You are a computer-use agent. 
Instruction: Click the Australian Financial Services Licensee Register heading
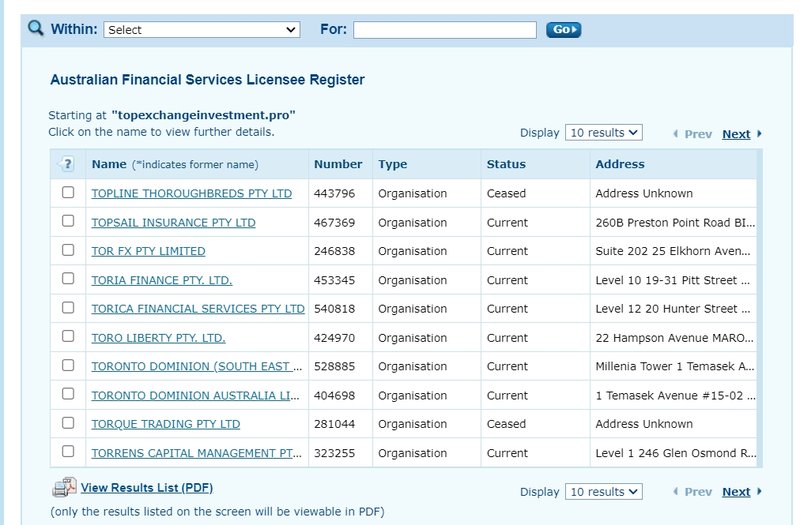(207, 80)
